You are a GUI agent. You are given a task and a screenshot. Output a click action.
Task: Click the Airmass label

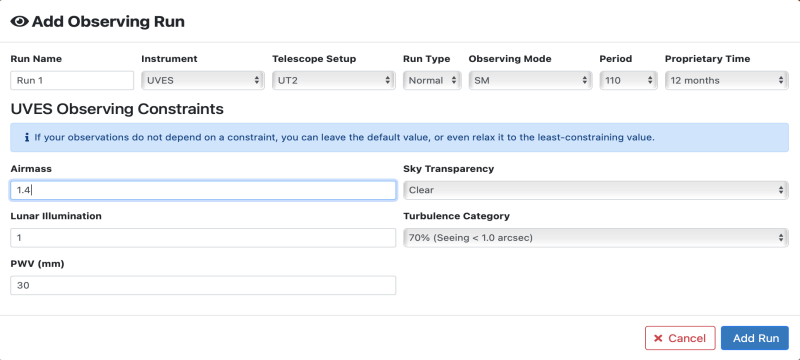coord(31,169)
